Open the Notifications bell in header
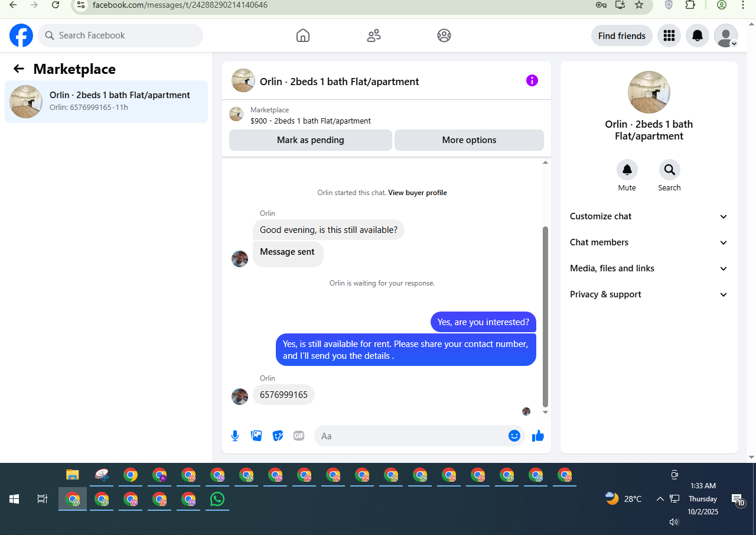This screenshot has height=535, width=756. click(698, 35)
